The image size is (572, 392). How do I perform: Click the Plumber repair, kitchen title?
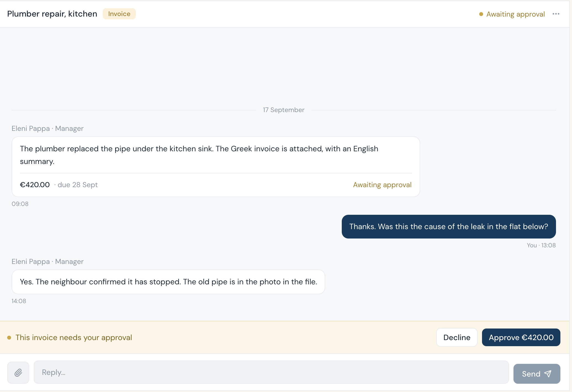tap(52, 14)
